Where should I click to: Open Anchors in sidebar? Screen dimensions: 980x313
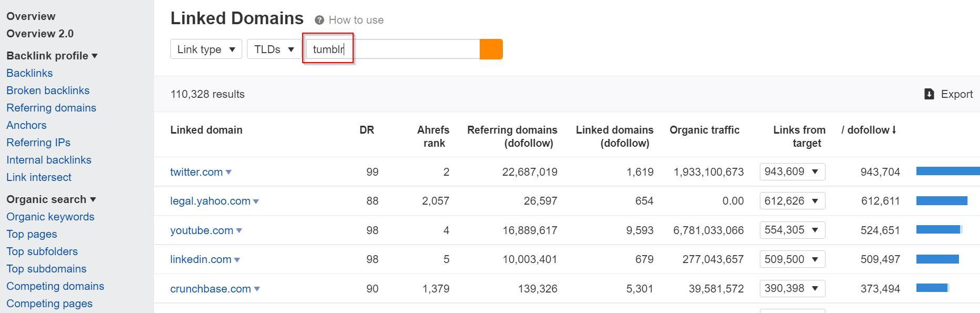click(x=26, y=125)
